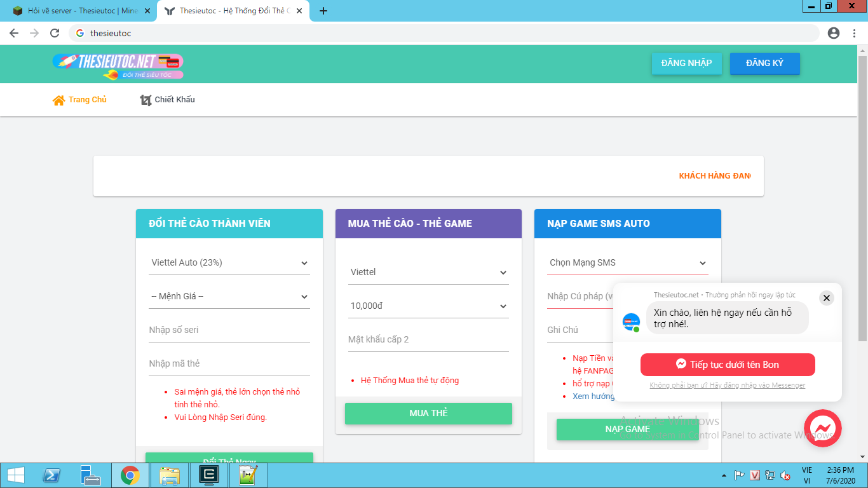Click into the 'Nhập mã thẻ' field

229,363
